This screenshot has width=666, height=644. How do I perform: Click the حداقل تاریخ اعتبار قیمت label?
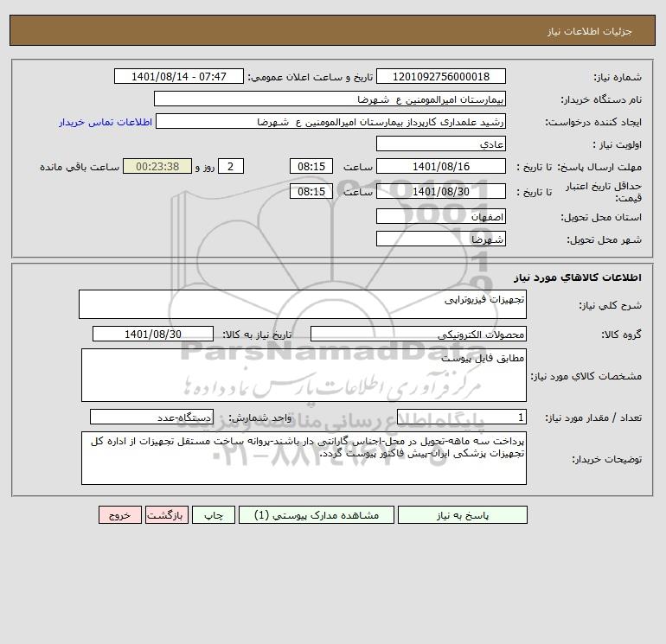tap(604, 192)
